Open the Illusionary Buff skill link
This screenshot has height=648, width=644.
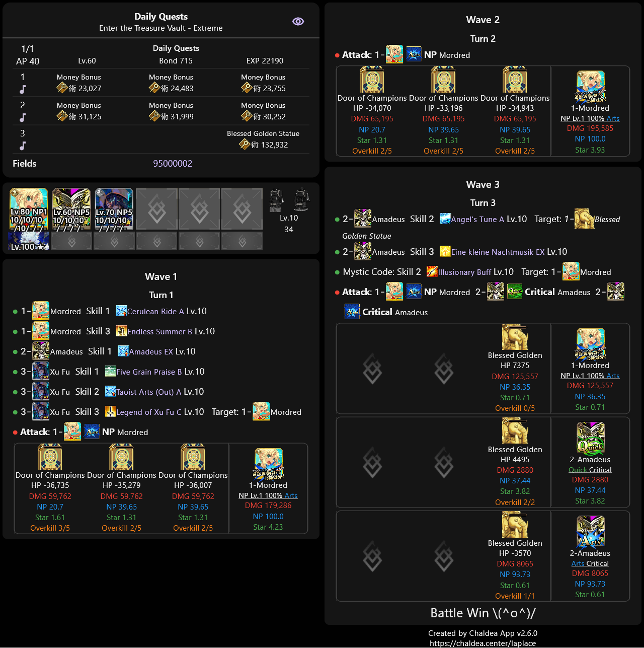pos(464,272)
